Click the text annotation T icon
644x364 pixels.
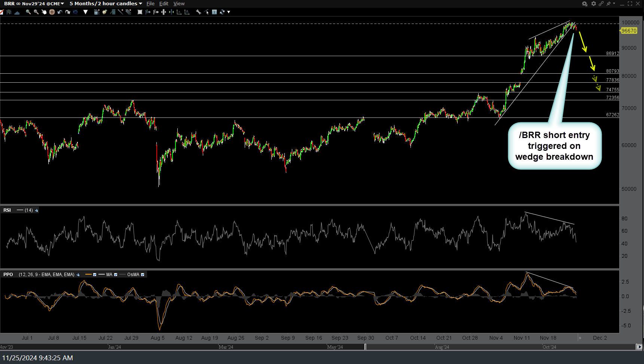214,12
